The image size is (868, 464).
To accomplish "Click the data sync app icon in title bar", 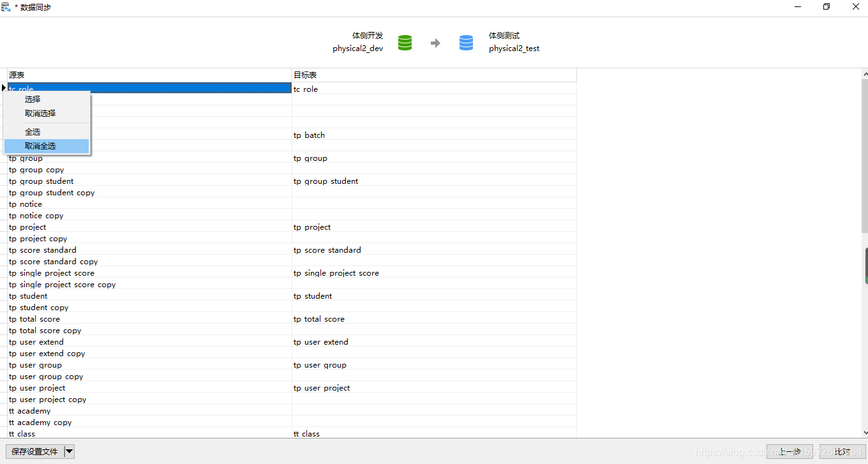I will point(6,7).
